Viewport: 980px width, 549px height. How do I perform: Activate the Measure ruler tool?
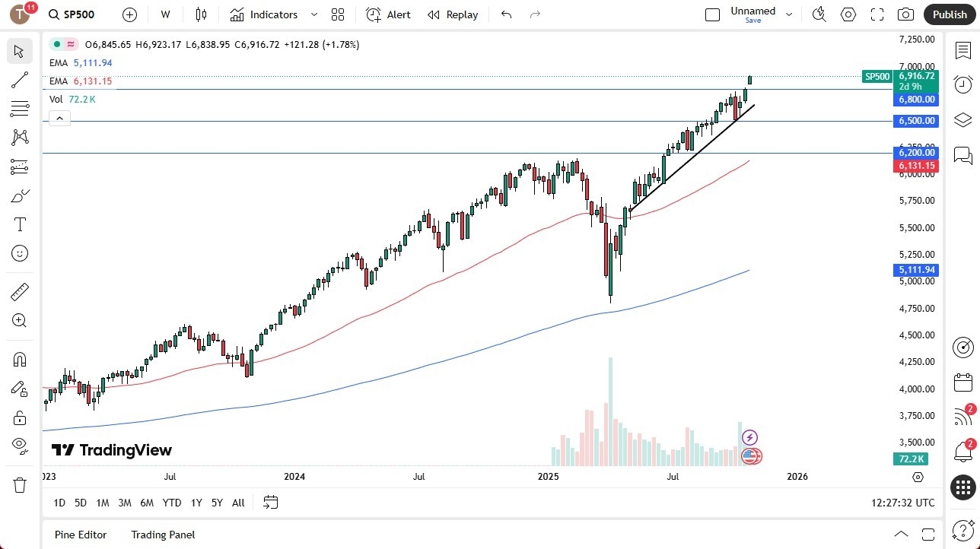pyautogui.click(x=19, y=291)
